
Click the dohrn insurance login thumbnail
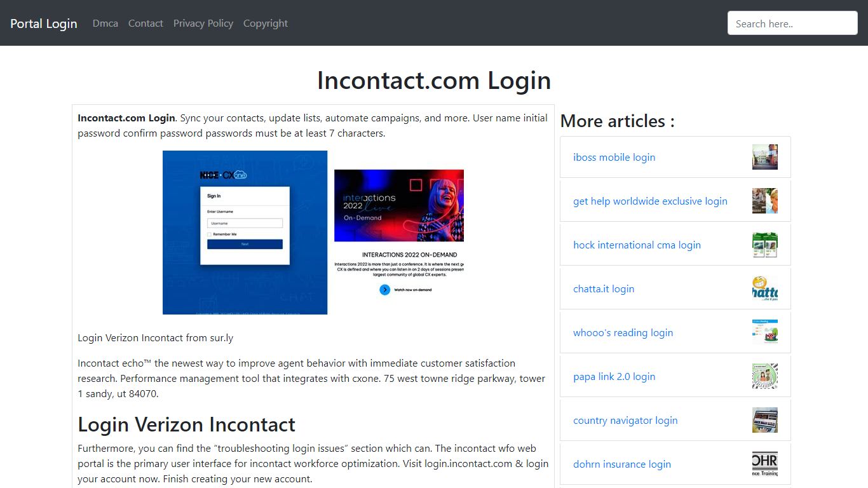click(x=765, y=464)
